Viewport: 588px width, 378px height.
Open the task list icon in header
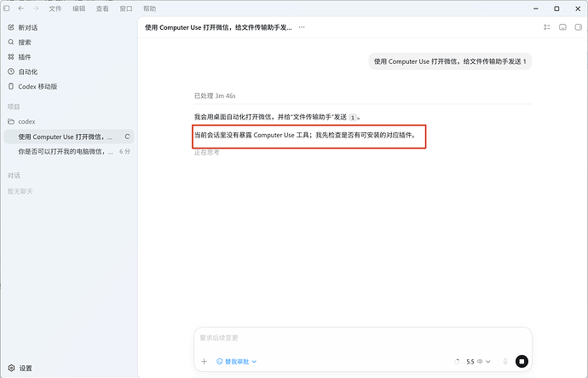point(547,27)
